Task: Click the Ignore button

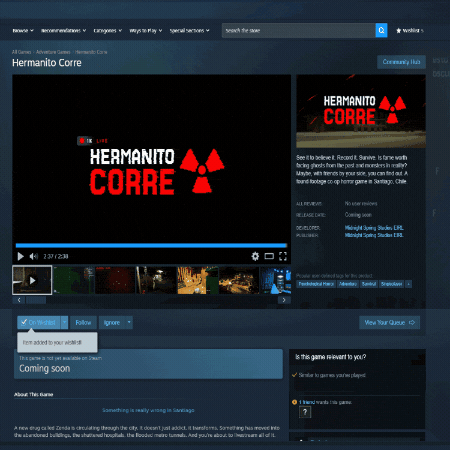Action: [x=112, y=322]
